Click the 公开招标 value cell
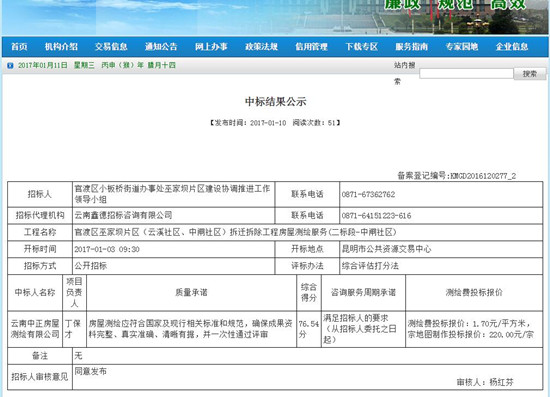Image resolution: width=550 pixels, height=397 pixels. (173, 266)
